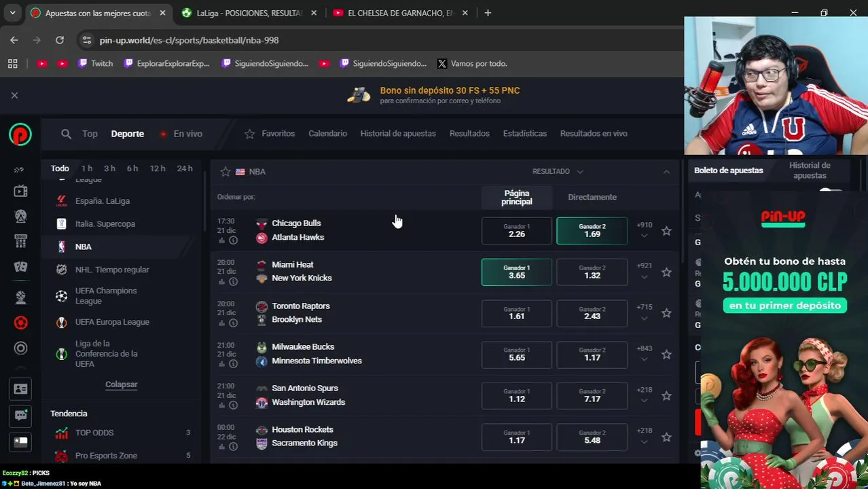Expand +218 markets for Rockets vs Kings
Image resolution: width=868 pixels, height=489 pixels.
[x=644, y=436]
